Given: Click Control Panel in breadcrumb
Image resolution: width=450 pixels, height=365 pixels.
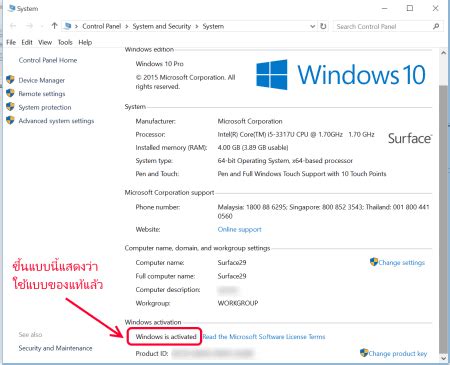Looking at the screenshot, I should pyautogui.click(x=102, y=26).
